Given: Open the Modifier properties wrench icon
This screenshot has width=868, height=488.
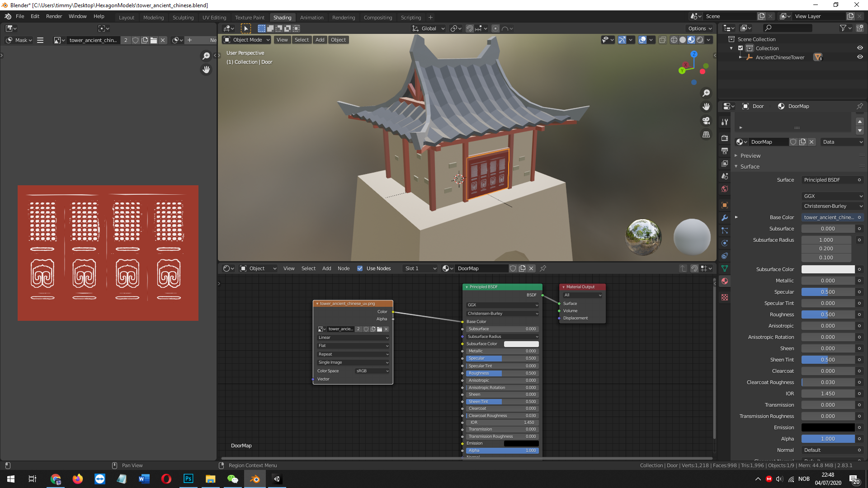Looking at the screenshot, I should tap(725, 218).
